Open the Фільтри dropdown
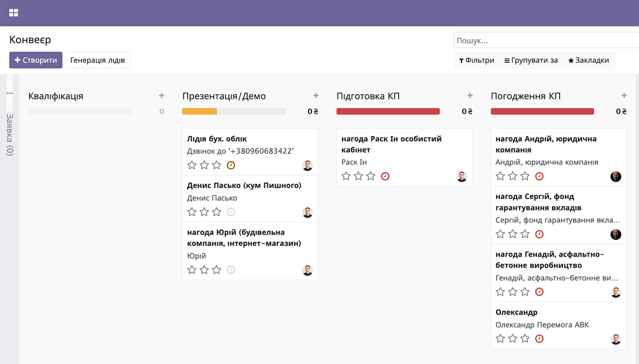This screenshot has width=639, height=364. [477, 60]
